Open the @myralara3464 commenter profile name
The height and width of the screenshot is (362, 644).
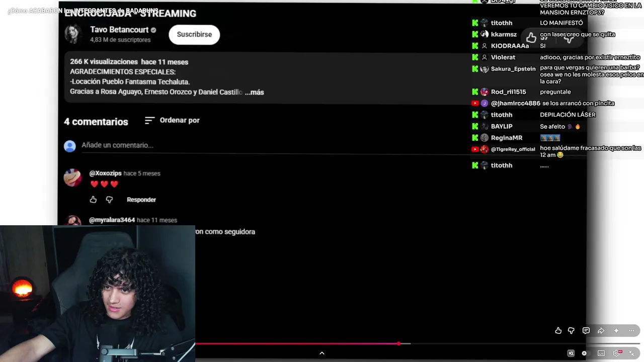(112, 220)
